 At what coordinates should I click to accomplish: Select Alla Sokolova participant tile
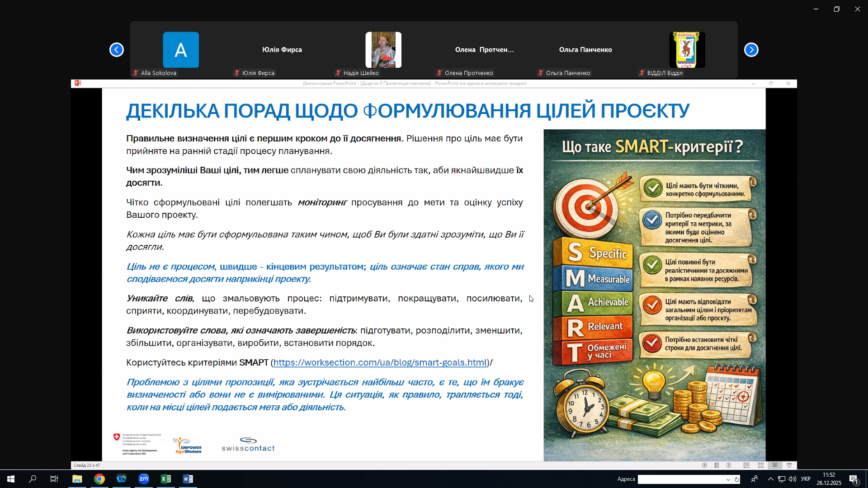click(180, 50)
